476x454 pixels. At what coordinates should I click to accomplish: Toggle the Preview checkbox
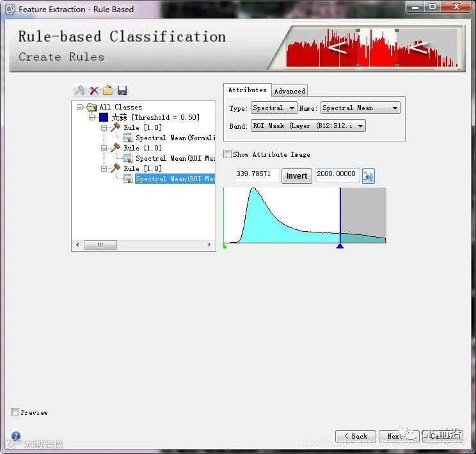tap(15, 412)
